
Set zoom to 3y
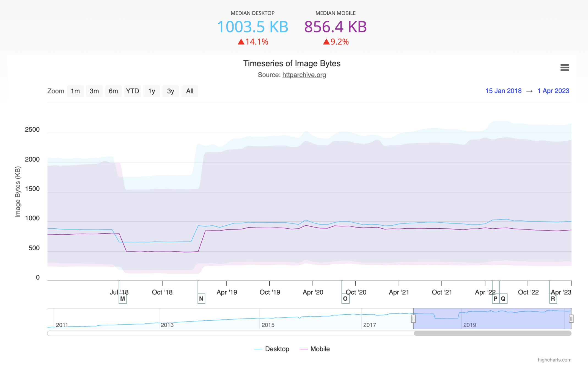pos(171,91)
